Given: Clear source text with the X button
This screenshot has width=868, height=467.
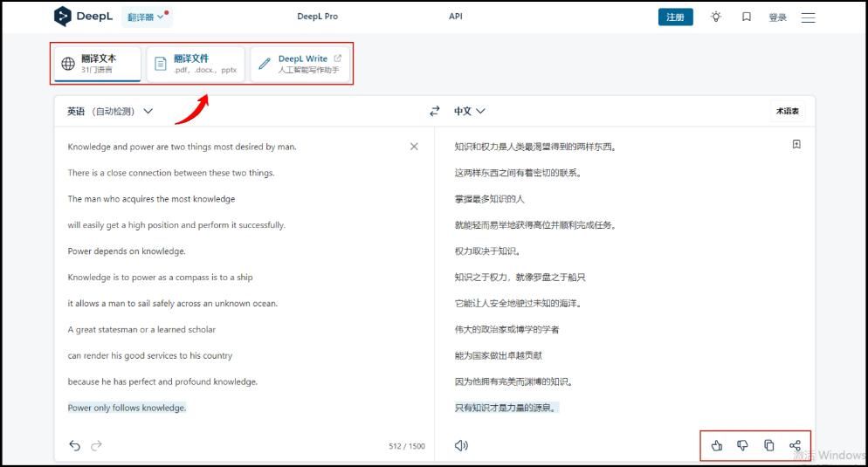Looking at the screenshot, I should tap(414, 147).
